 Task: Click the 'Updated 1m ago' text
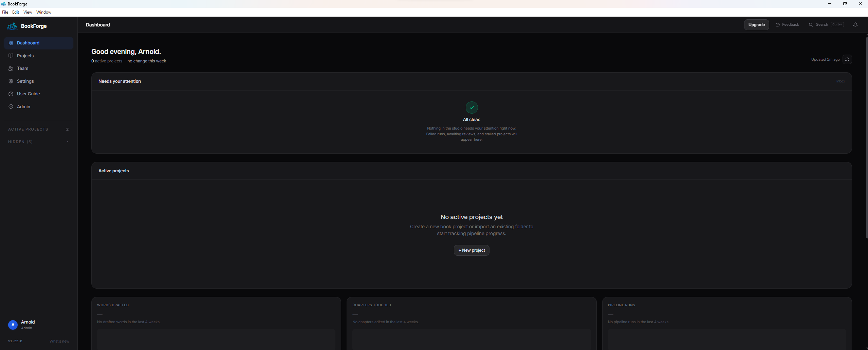pos(825,59)
